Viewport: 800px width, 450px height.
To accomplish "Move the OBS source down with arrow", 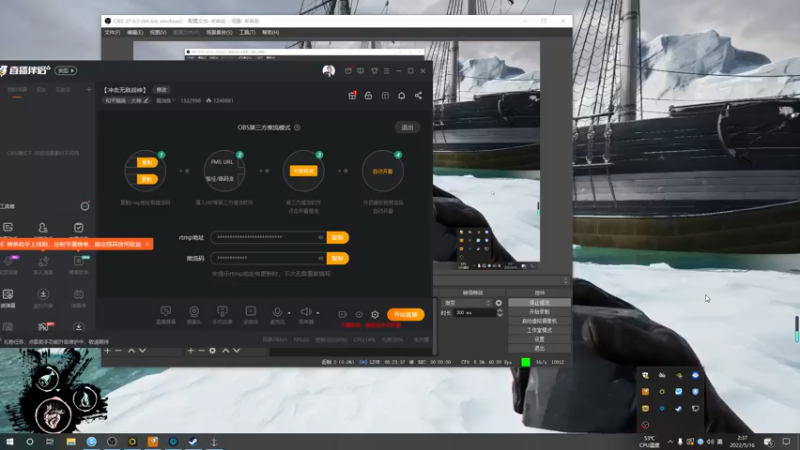I will (x=237, y=351).
